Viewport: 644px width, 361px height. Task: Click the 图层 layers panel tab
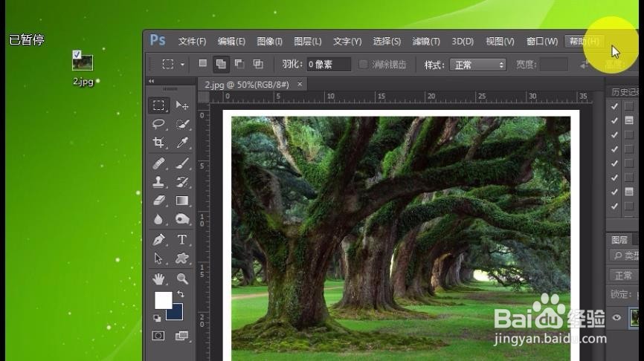tap(619, 240)
